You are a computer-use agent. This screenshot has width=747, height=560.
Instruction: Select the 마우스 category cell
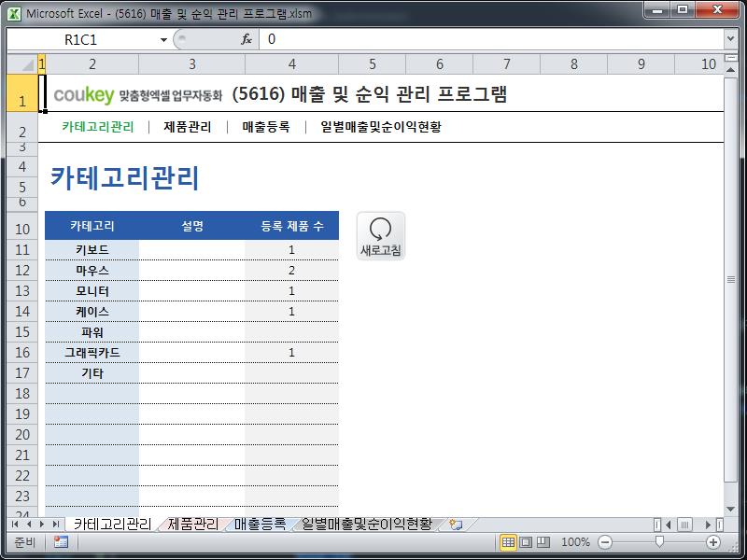pyautogui.click(x=92, y=271)
